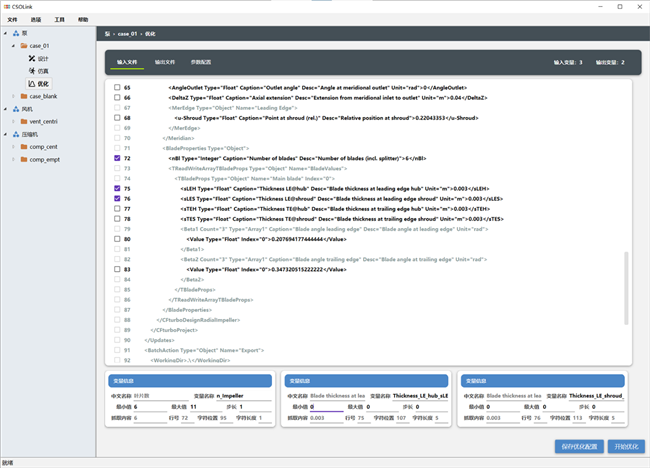Open the 工具 menu

click(x=60, y=19)
